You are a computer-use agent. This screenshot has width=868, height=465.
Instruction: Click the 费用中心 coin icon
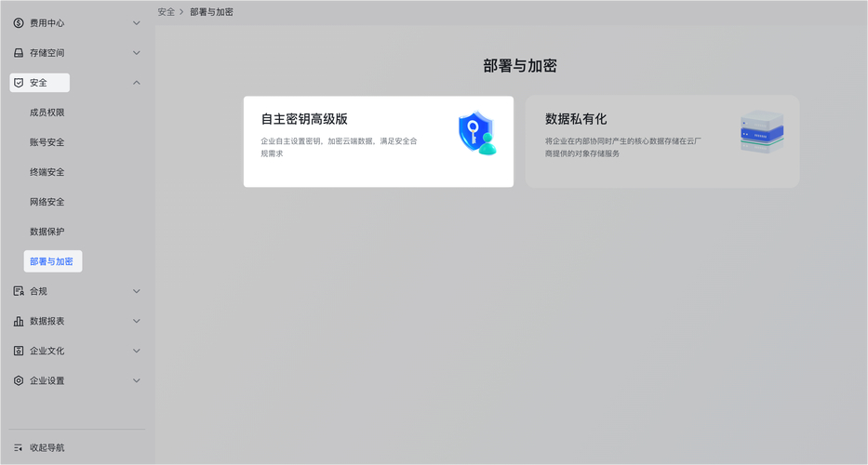click(19, 22)
